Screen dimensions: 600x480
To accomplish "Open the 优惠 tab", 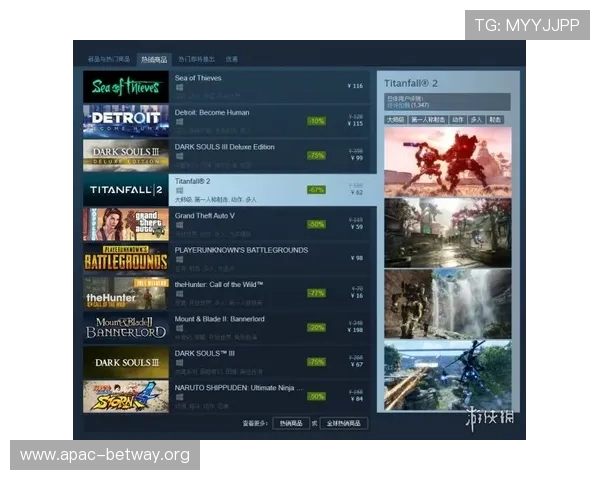I will click(x=232, y=59).
